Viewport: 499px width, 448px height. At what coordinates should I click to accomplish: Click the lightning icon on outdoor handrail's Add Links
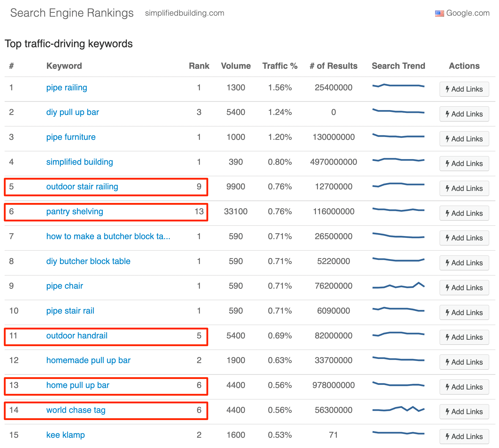tap(448, 337)
